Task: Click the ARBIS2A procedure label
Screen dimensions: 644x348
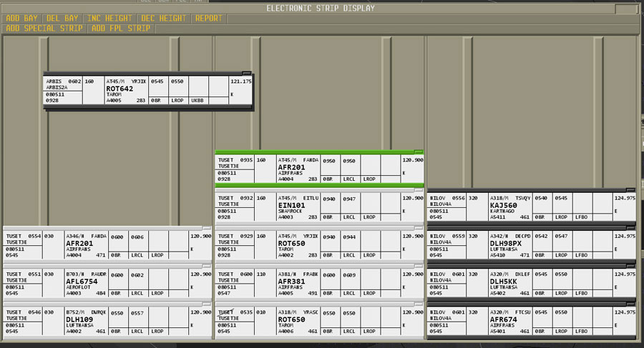Action: pos(57,87)
